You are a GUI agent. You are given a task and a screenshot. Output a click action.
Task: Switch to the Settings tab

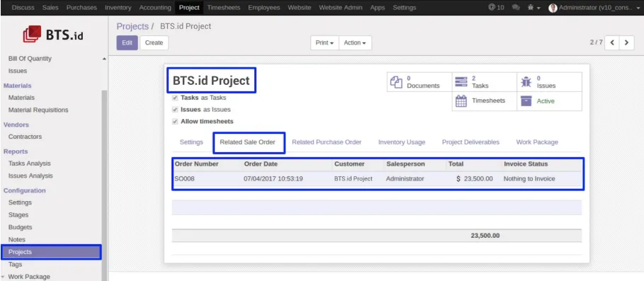[191, 142]
